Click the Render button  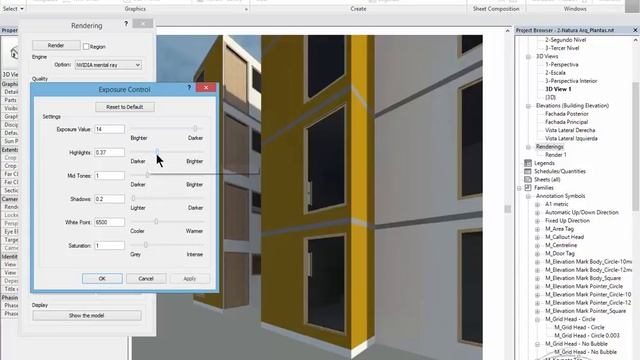point(56,45)
